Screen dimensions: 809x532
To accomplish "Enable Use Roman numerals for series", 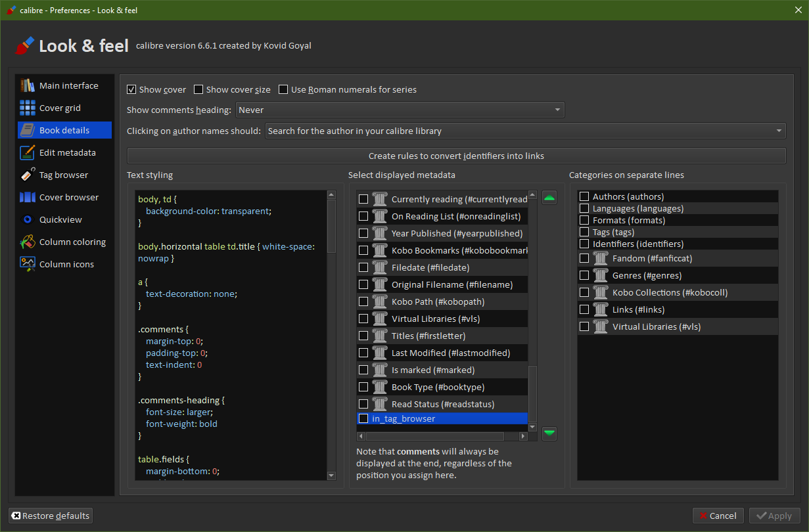I will click(284, 89).
